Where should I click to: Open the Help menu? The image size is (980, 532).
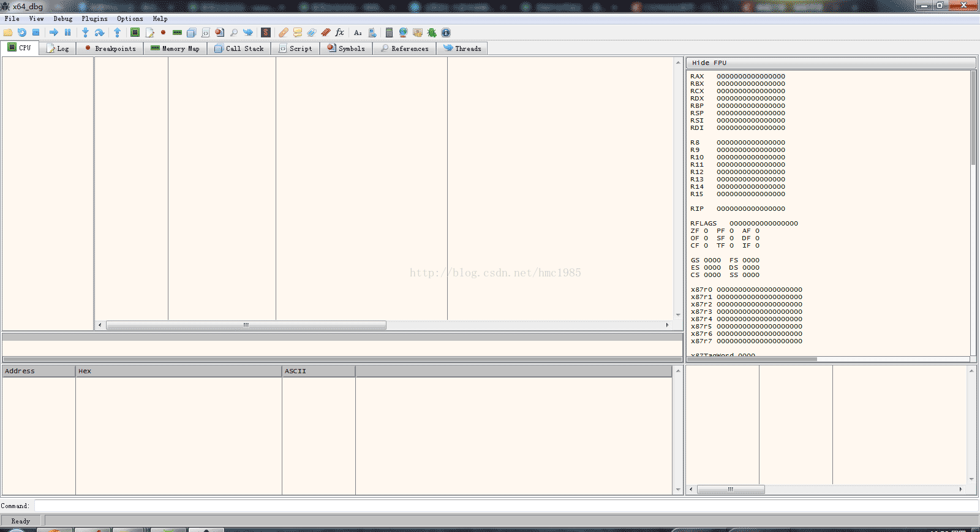[160, 18]
